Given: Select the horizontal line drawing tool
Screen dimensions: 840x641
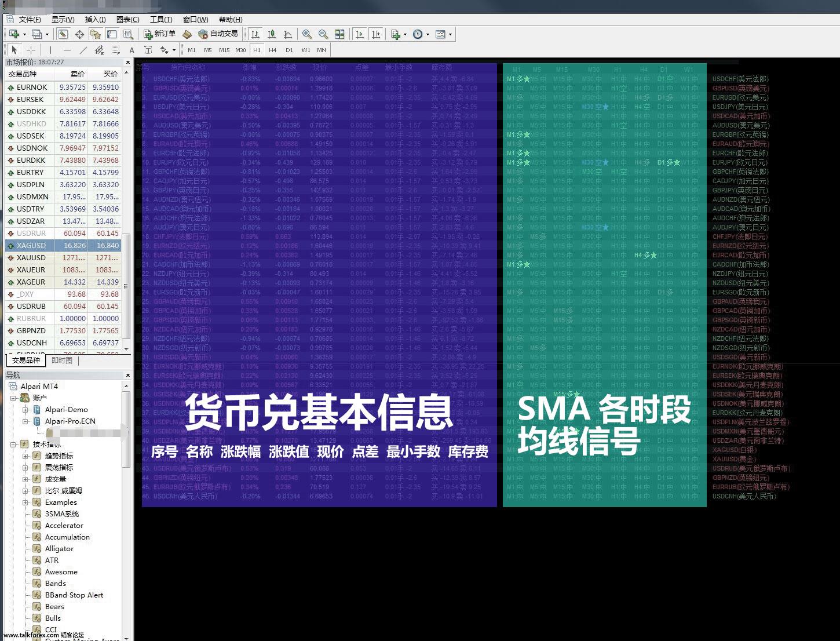Looking at the screenshot, I should pos(67,50).
